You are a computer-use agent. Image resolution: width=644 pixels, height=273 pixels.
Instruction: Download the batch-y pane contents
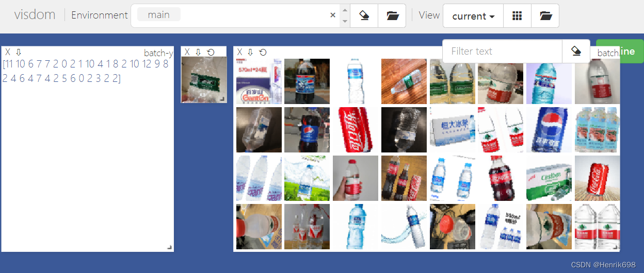pyautogui.click(x=19, y=52)
